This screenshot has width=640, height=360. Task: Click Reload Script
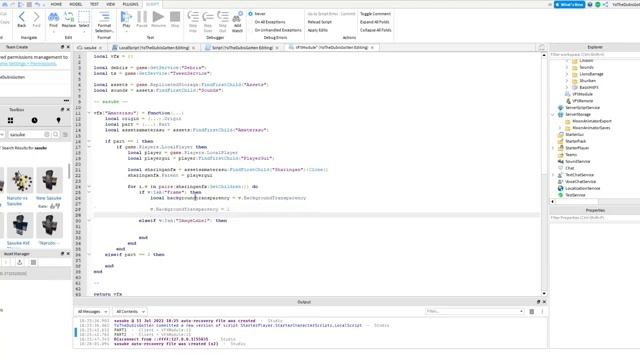point(320,22)
